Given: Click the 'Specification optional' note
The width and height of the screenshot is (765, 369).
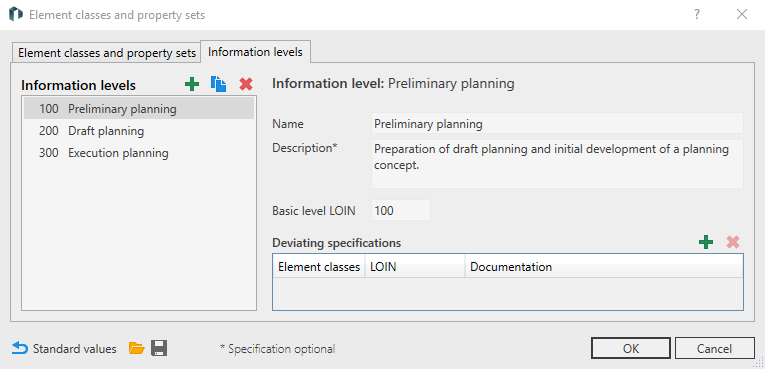Looking at the screenshot, I should 277,348.
